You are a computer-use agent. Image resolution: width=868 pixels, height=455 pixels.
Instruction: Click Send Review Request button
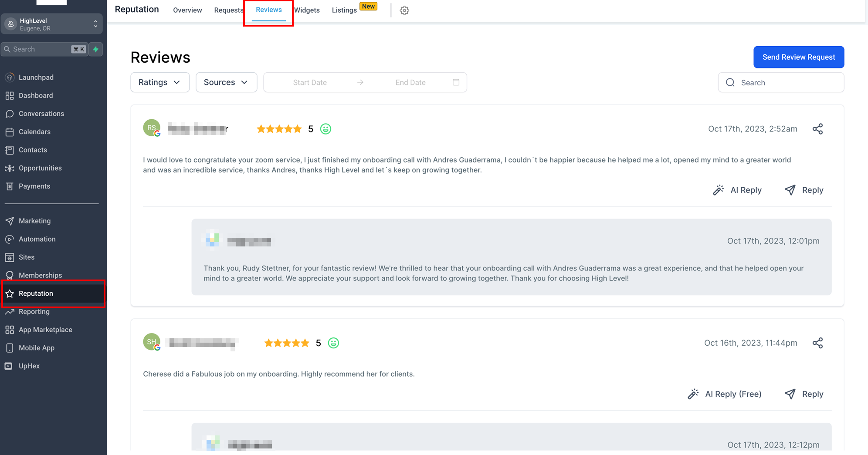(x=799, y=57)
